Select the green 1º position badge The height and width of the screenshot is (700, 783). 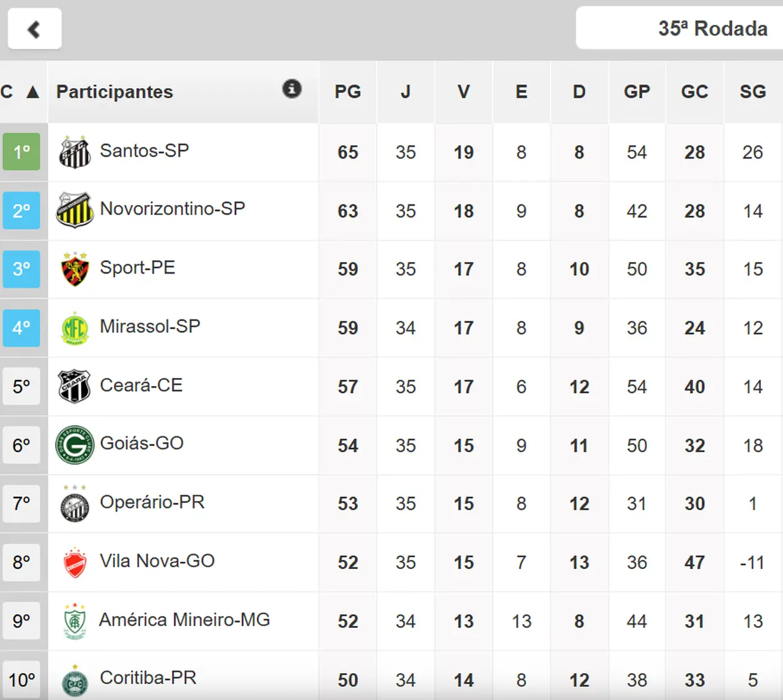click(21, 152)
